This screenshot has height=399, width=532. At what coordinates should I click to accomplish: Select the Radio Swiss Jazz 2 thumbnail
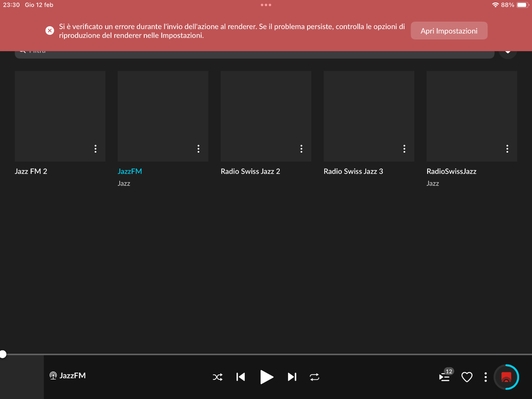pyautogui.click(x=266, y=116)
